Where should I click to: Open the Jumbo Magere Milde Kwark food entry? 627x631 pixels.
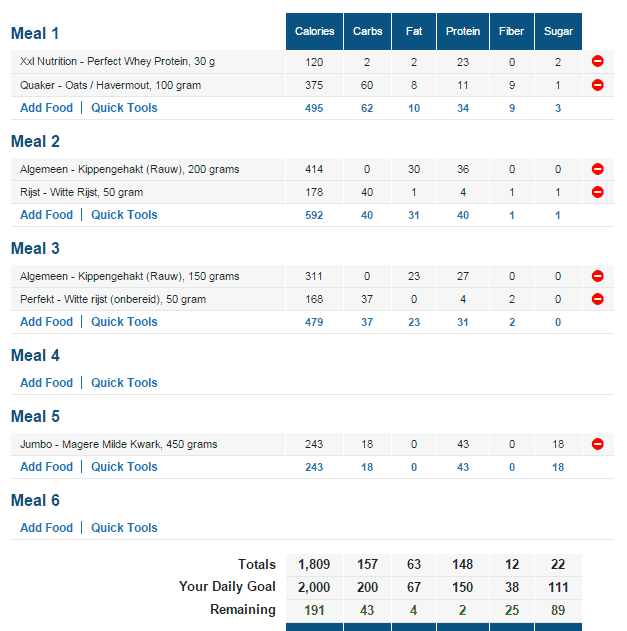pyautogui.click(x=118, y=444)
